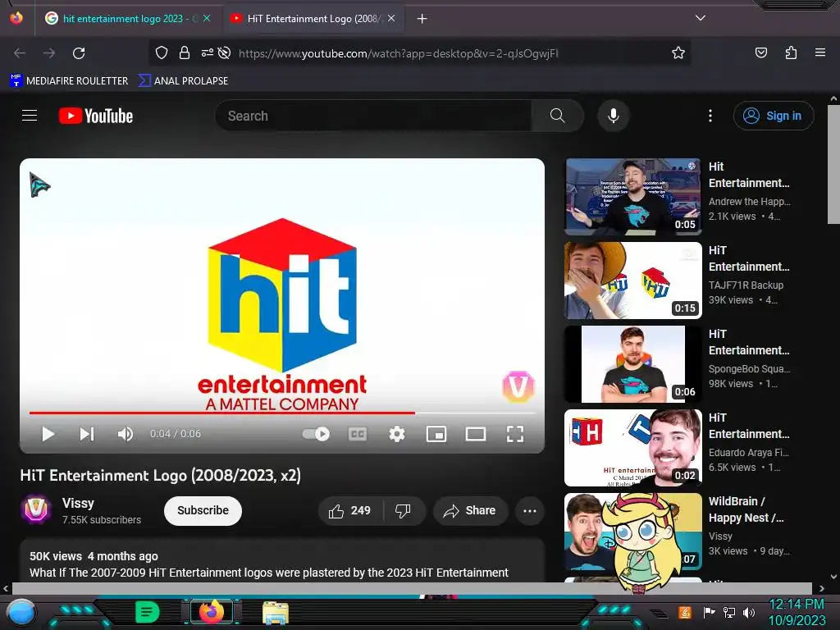
Task: Open more actions next to Share
Action: [530, 510]
